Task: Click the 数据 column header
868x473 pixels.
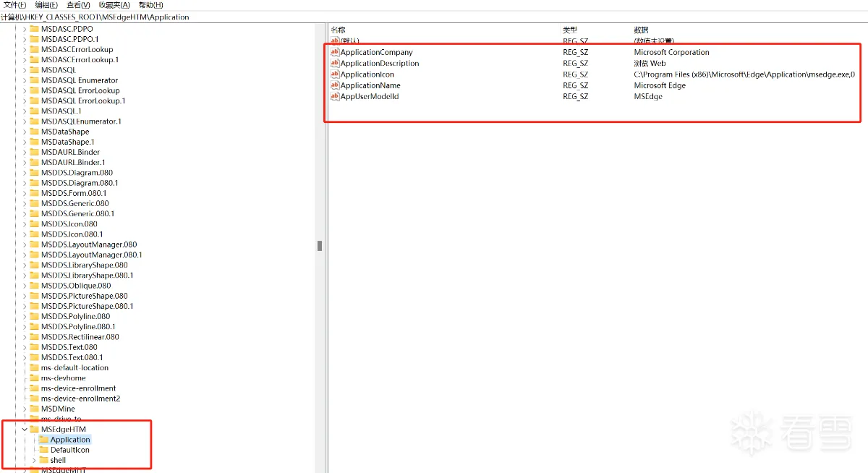Action: 641,30
